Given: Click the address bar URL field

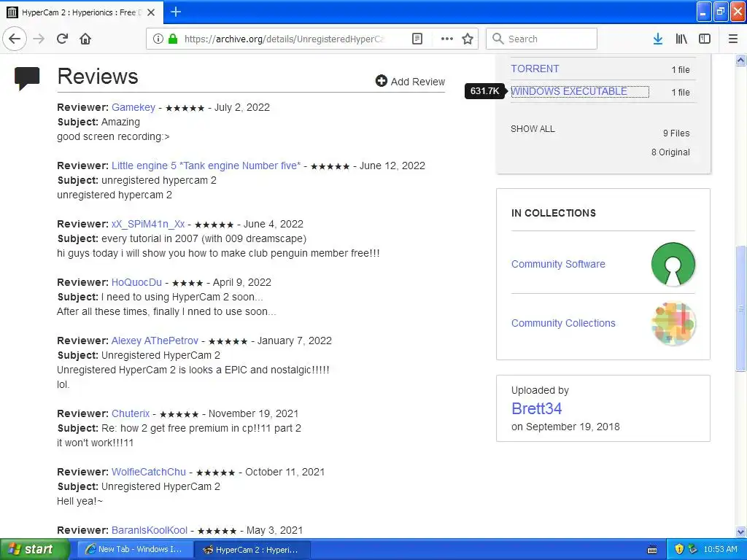Looking at the screenshot, I should pyautogui.click(x=285, y=39).
